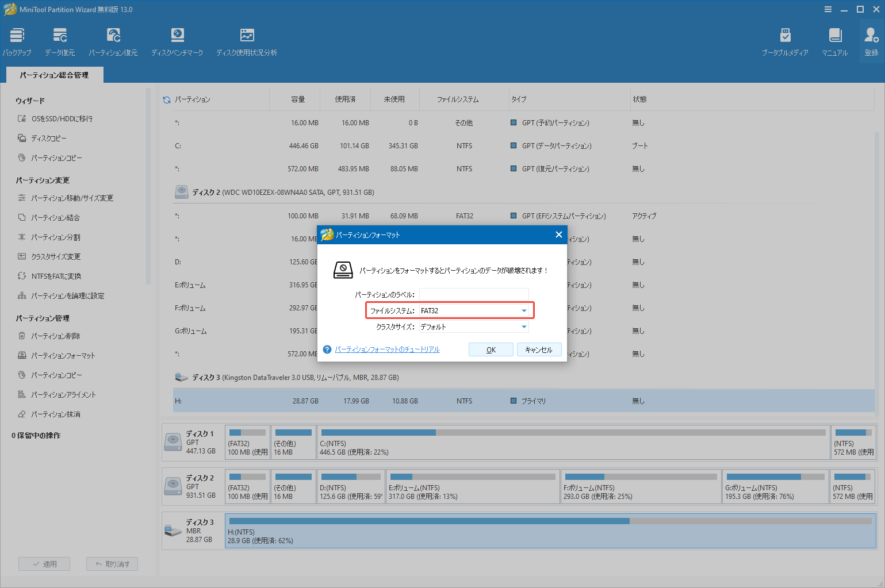Open the Register screen
885x588 pixels.
(x=871, y=40)
